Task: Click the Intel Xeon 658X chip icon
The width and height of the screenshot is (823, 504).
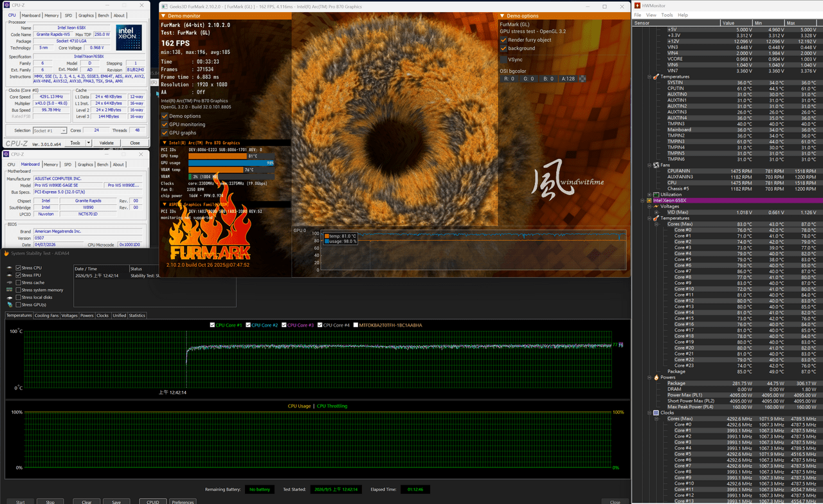Action: (650, 201)
